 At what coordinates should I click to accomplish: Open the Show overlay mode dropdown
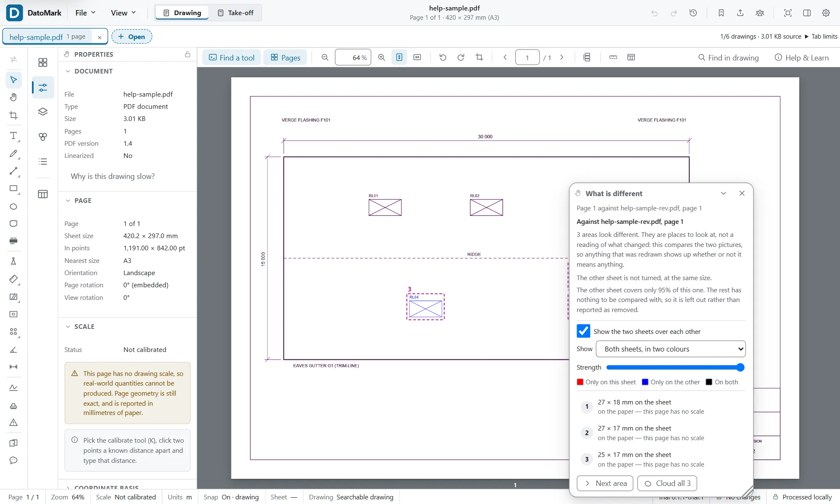tap(671, 349)
